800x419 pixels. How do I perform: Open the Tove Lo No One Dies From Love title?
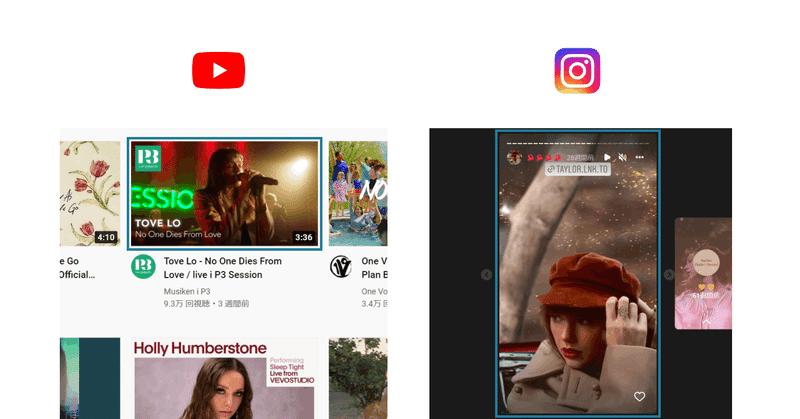point(222,268)
